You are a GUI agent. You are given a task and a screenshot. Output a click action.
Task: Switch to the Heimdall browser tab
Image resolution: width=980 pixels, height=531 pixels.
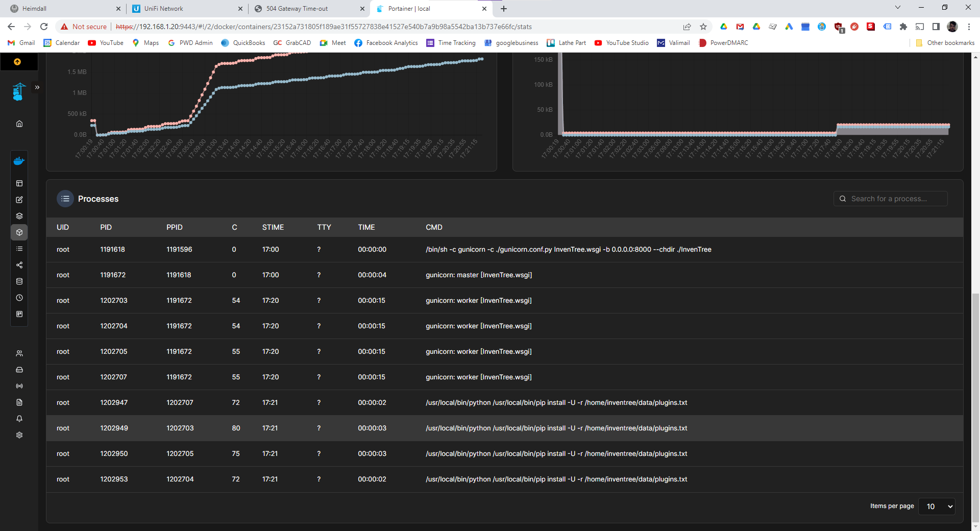tap(61, 9)
